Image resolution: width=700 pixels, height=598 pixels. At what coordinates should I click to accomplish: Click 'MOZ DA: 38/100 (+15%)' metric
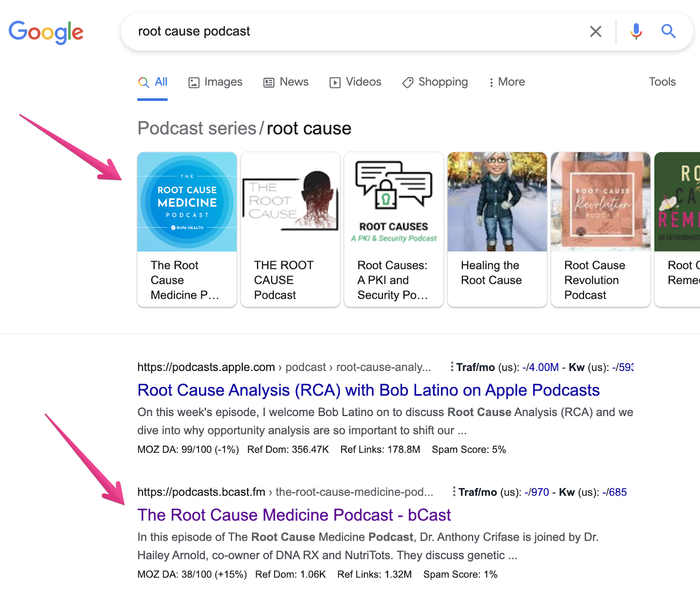click(x=192, y=574)
